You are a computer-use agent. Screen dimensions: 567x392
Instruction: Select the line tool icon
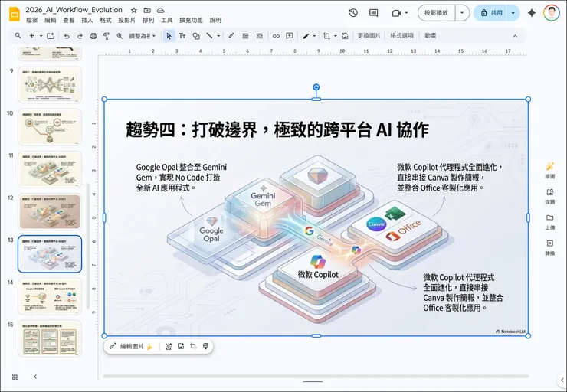pyautogui.click(x=209, y=36)
